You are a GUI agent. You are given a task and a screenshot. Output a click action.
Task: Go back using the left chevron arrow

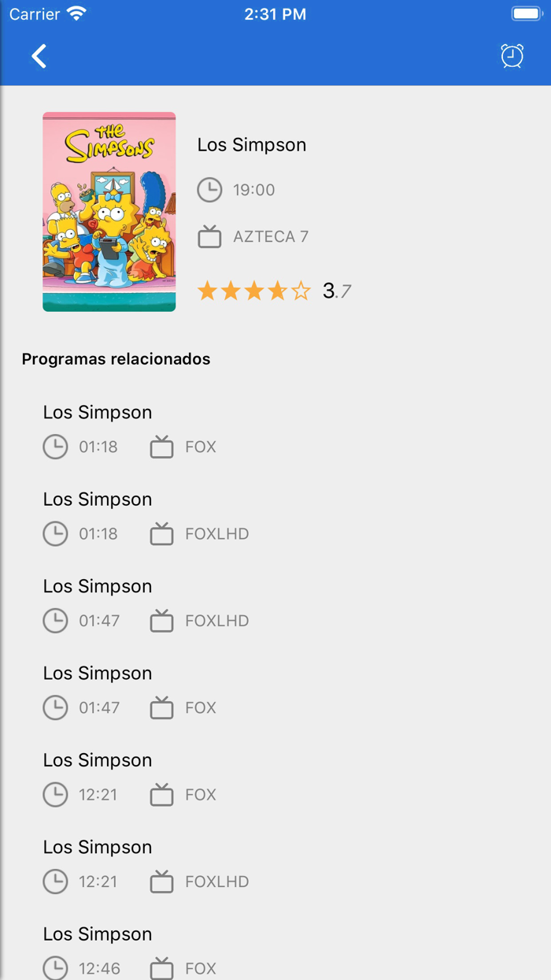click(38, 56)
